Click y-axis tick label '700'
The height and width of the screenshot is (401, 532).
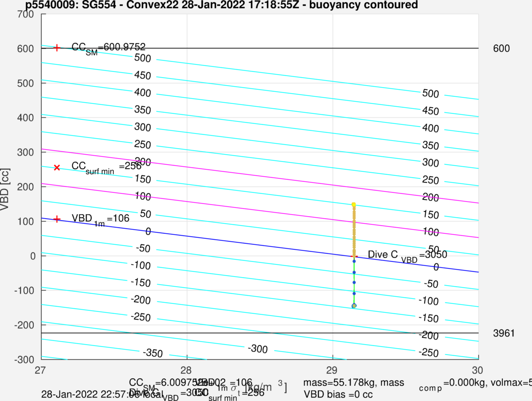(26, 14)
